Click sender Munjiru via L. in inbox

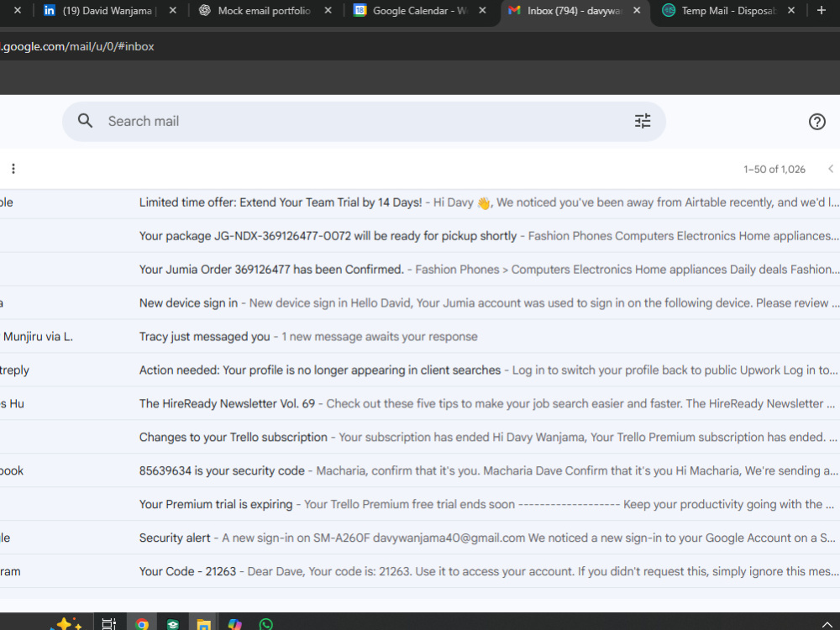click(38, 337)
